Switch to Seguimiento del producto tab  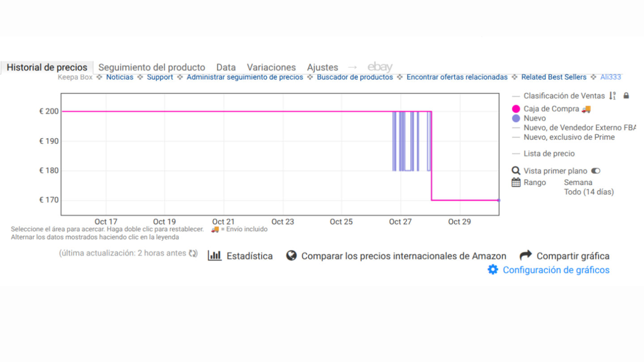(x=152, y=67)
